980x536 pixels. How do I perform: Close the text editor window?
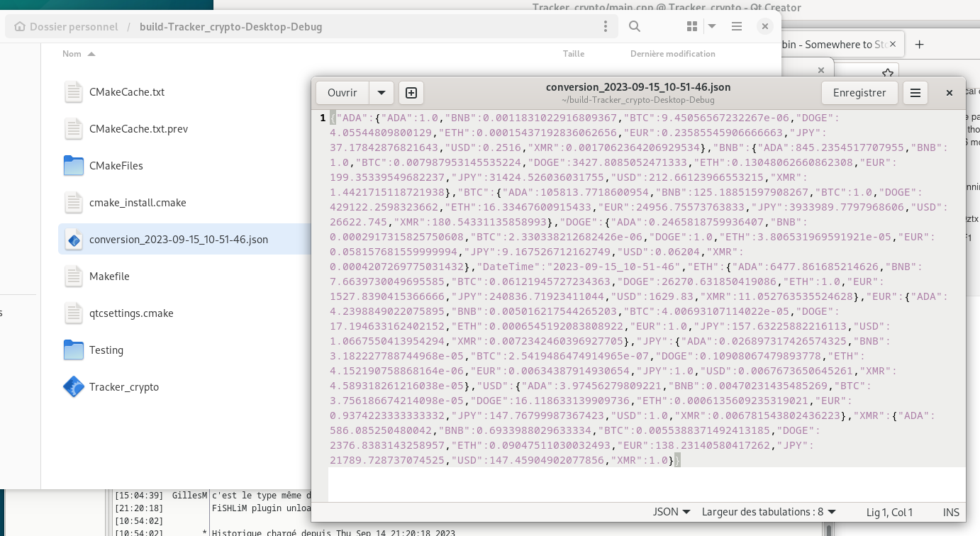pyautogui.click(x=950, y=93)
